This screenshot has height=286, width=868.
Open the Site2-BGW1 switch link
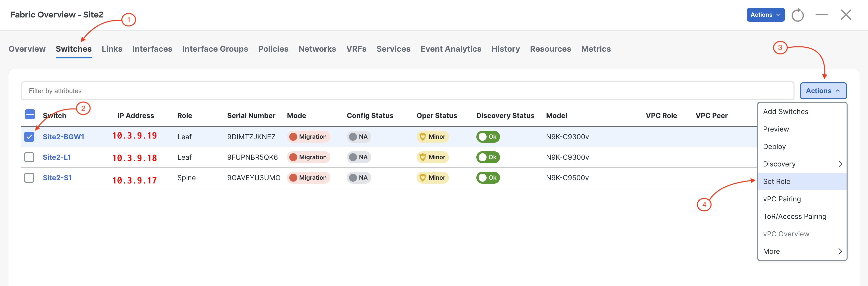click(63, 137)
